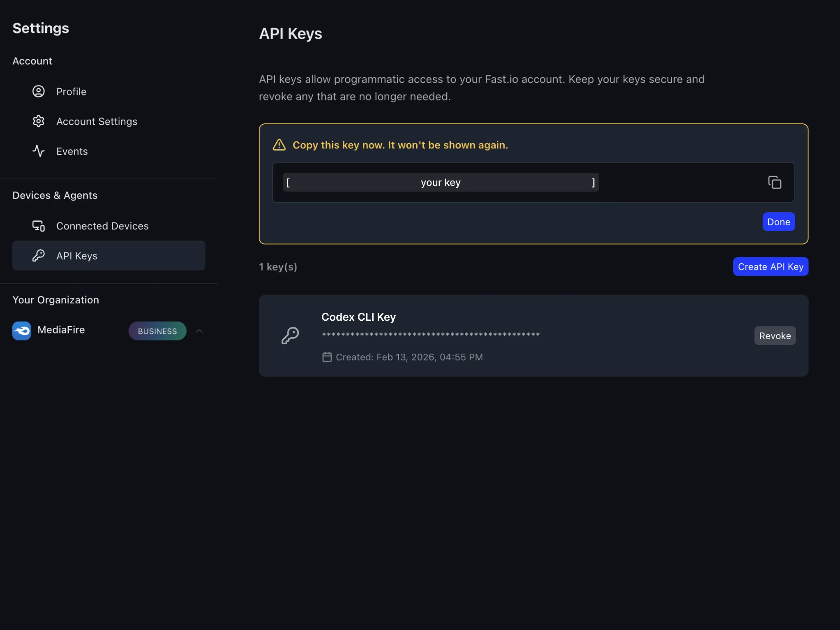Click the BUSINESS plan badge
The image size is (840, 630).
coord(157,331)
